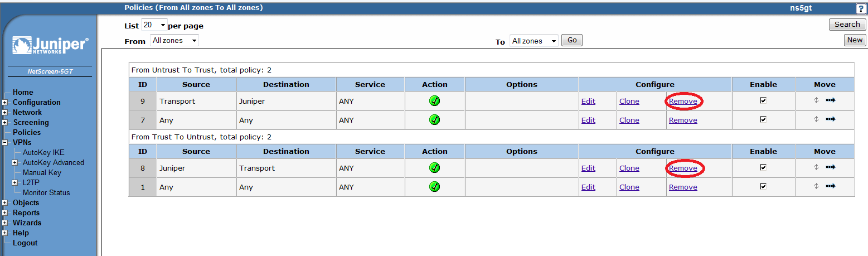Screen dimensions: 868x256
Task: Select Monitor Status under VPNs
Action: (x=46, y=193)
